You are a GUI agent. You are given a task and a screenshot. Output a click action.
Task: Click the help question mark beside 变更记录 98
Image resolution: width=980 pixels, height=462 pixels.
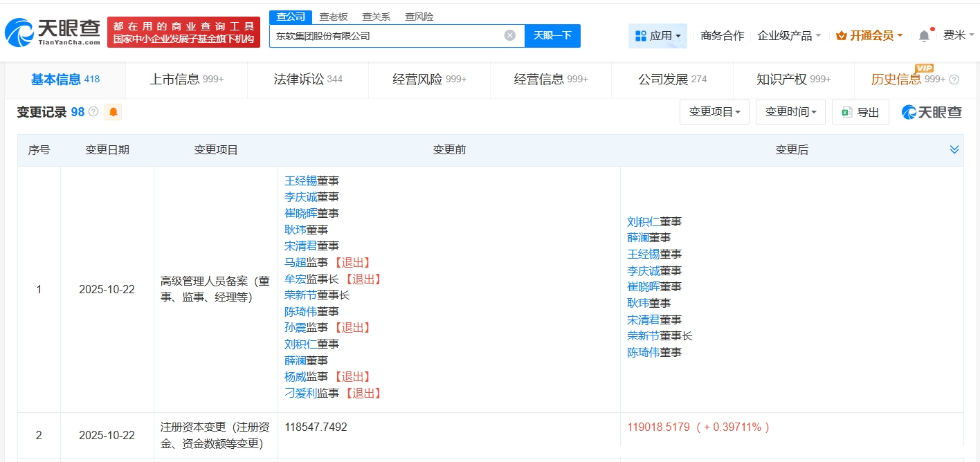[93, 111]
